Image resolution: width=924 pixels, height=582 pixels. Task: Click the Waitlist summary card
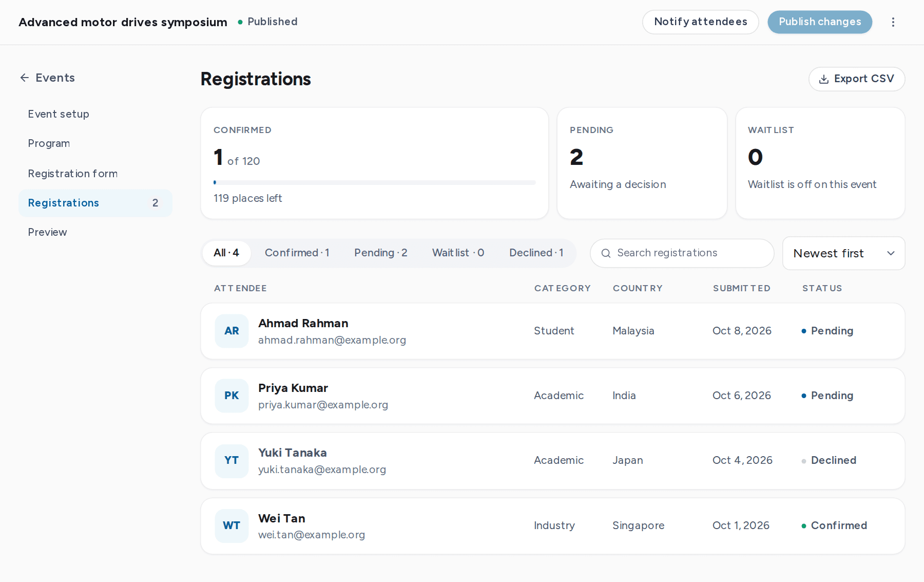pyautogui.click(x=820, y=163)
